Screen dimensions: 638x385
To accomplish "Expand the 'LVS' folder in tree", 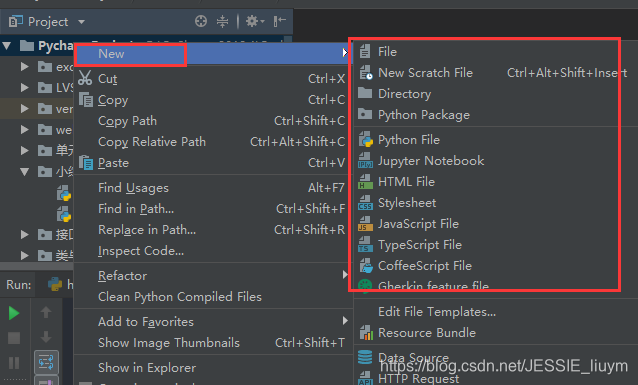I will pos(24,88).
